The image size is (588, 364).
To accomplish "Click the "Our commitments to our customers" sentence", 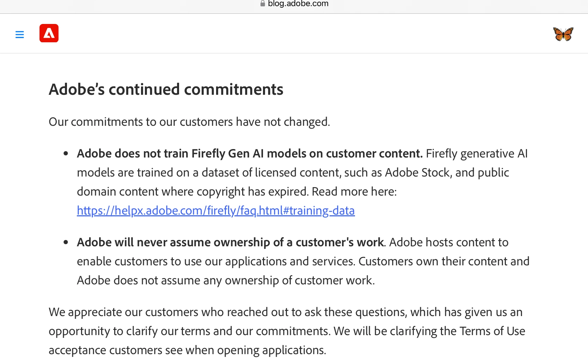I will click(189, 122).
